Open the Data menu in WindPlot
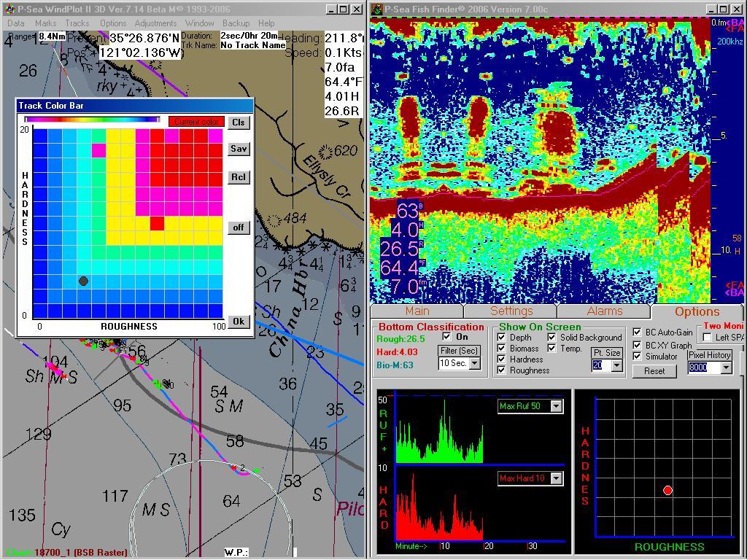Screen dimensions: 747x560 click(16, 23)
